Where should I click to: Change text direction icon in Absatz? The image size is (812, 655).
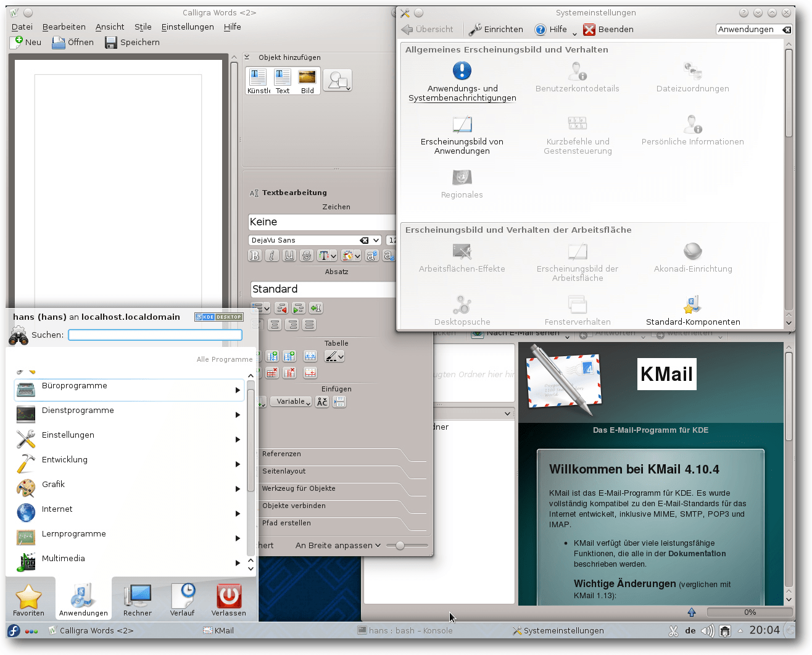click(x=316, y=308)
